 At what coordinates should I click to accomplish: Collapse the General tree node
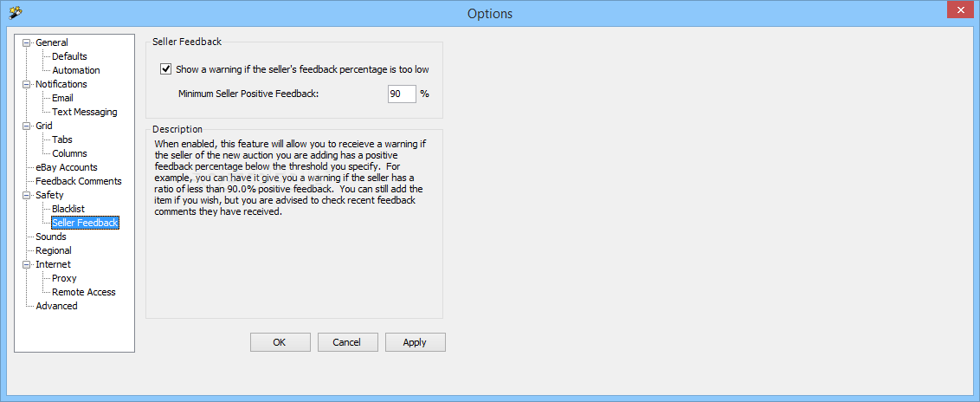coord(27,42)
